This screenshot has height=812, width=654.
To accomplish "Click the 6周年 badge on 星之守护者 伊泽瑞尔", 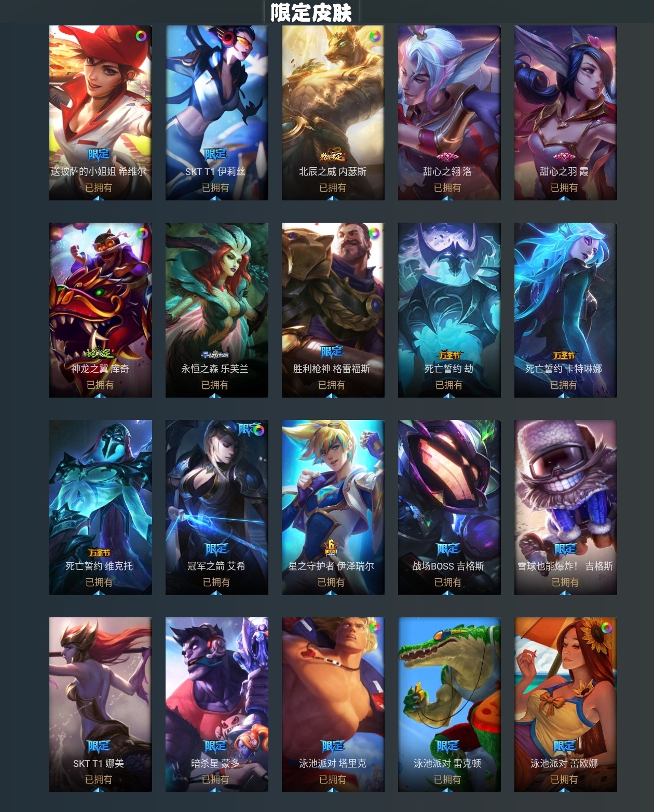I will coord(331,547).
